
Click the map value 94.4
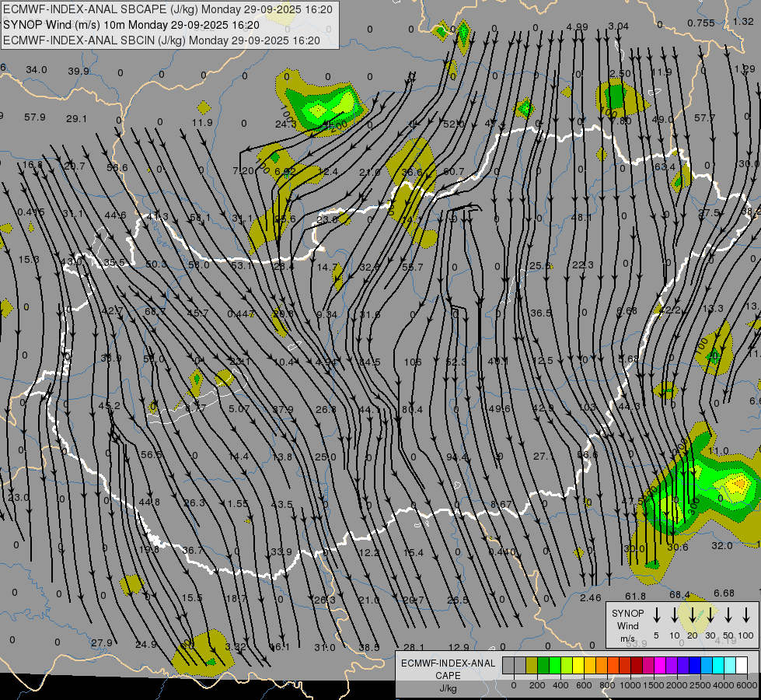coord(456,457)
